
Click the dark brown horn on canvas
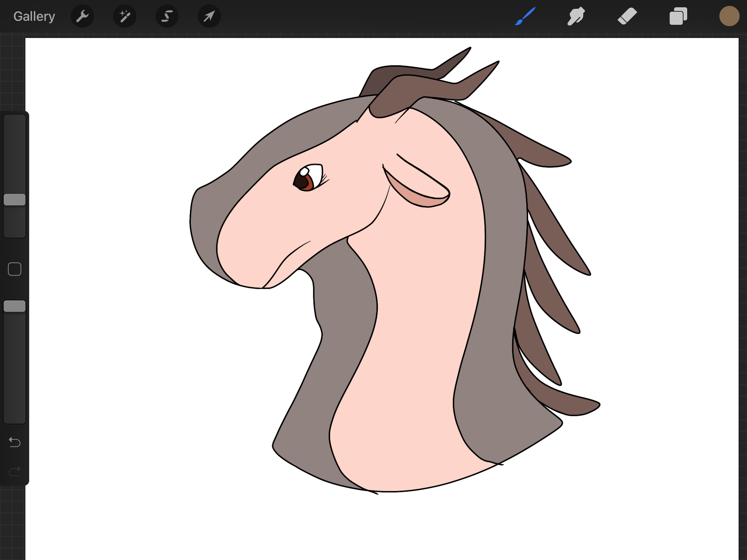(383, 78)
